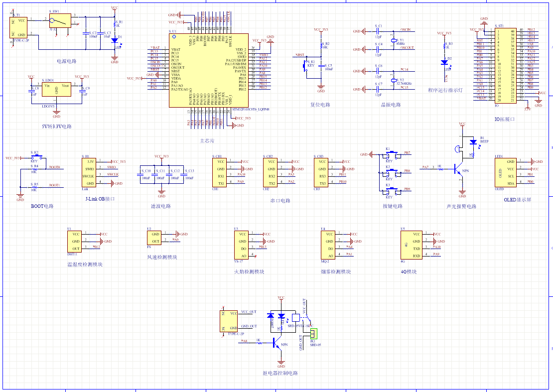Click the S_R2 10K reset resistor
553x392 pixels.
(x=321, y=46)
